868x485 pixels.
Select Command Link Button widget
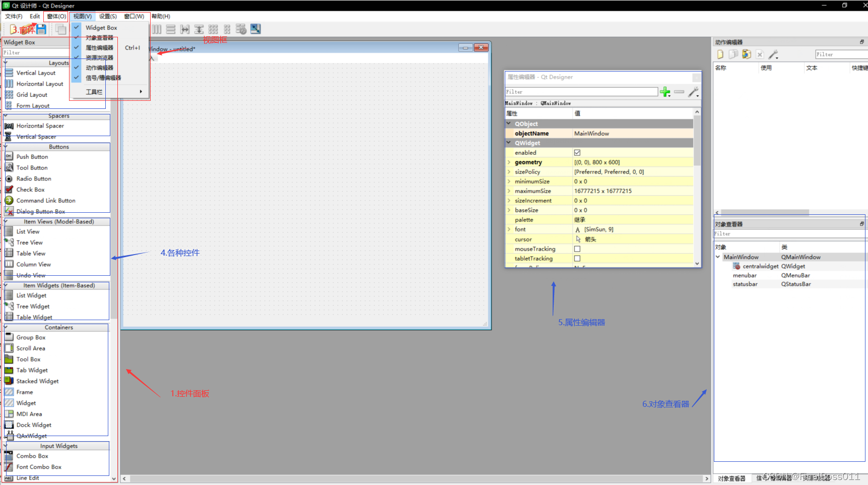tap(46, 201)
